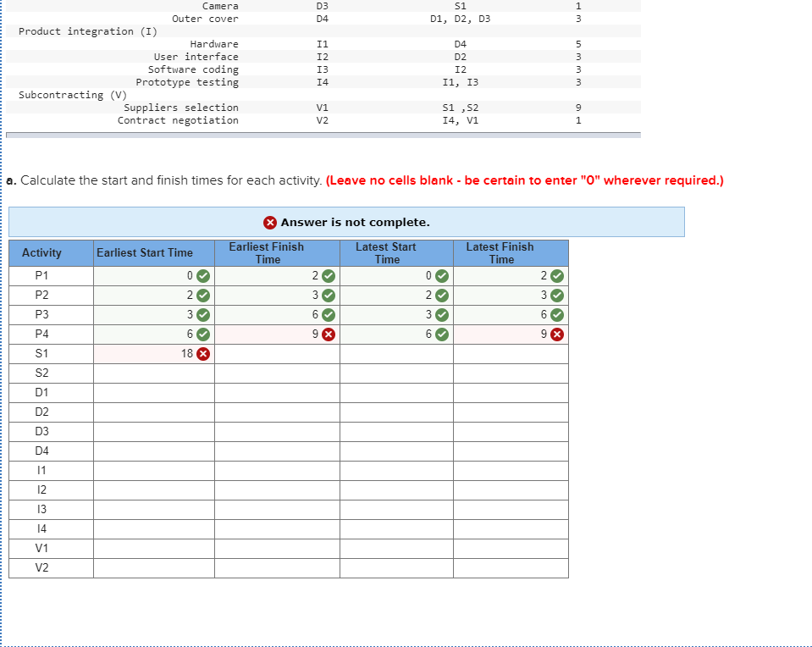The width and height of the screenshot is (812, 647).
Task: Click the red X next to S1's value 18
Action: (202, 353)
